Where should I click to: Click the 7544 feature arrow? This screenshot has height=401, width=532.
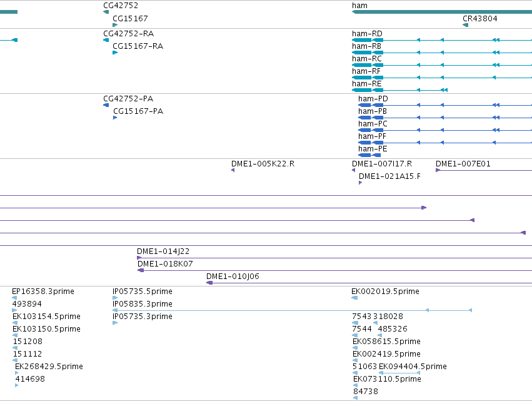tap(355, 335)
